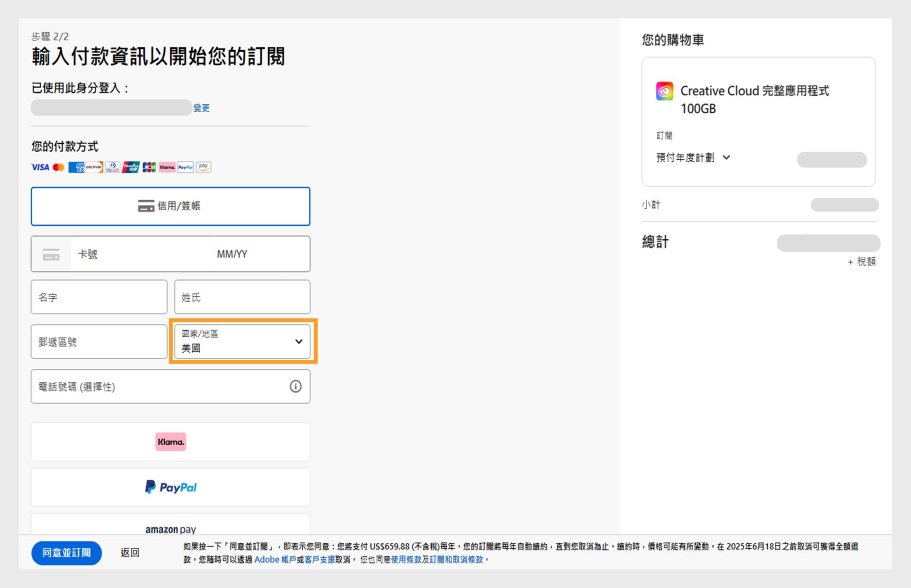This screenshot has width=911, height=588.
Task: Focus the 電話號碼 (選擇性) field
Action: pos(170,386)
